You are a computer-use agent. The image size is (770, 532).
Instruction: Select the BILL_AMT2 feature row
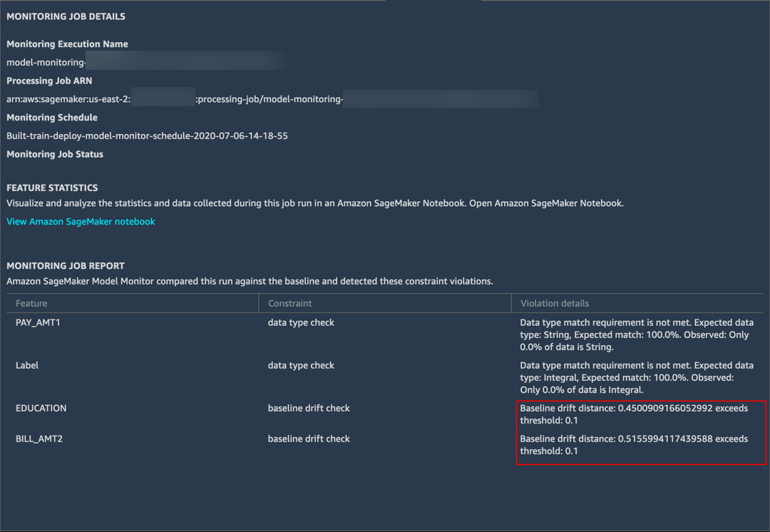(39, 439)
